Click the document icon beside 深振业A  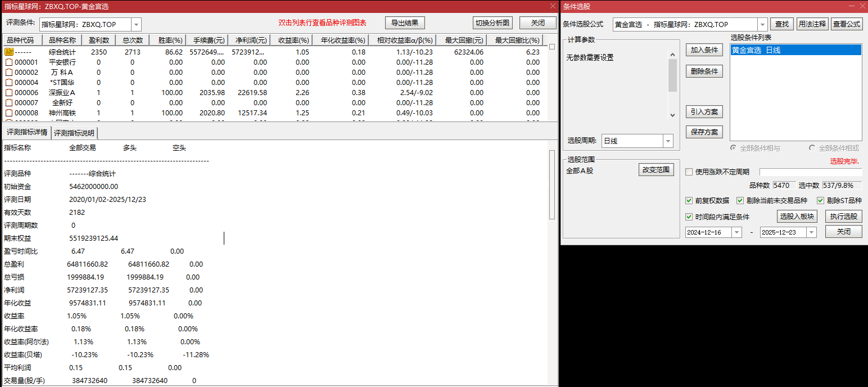pos(10,92)
